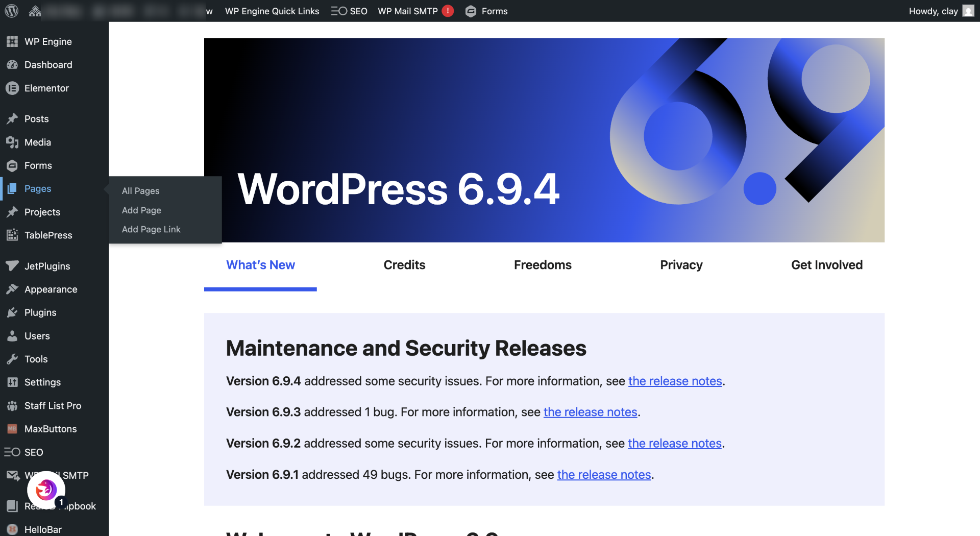980x536 pixels.
Task: Open release notes link for Version 6.9.1
Action: click(604, 475)
